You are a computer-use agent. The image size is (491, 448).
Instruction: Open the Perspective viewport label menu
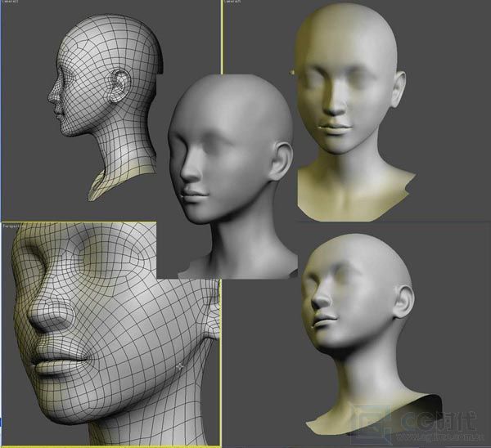pyautogui.click(x=12, y=226)
